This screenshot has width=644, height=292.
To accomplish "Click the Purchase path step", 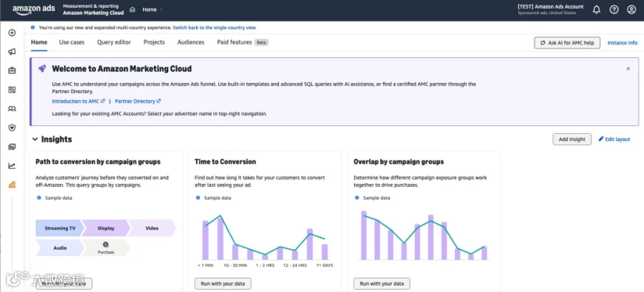I will (x=106, y=248).
